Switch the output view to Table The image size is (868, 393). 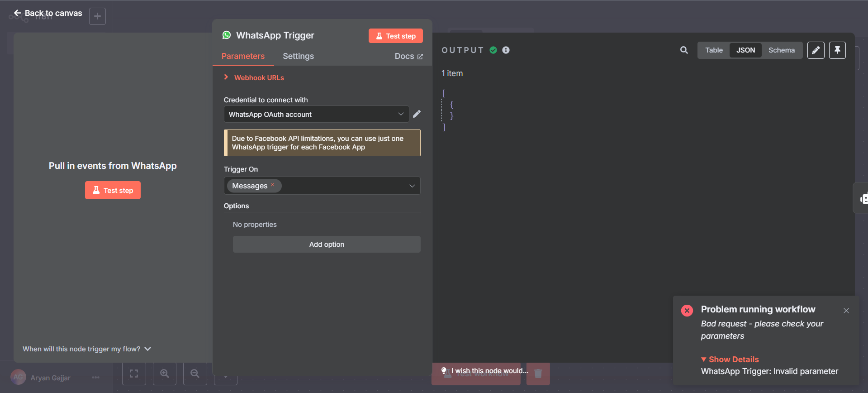[714, 50]
